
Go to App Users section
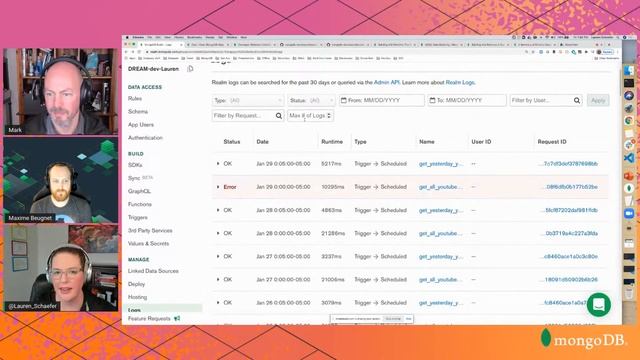pos(141,124)
